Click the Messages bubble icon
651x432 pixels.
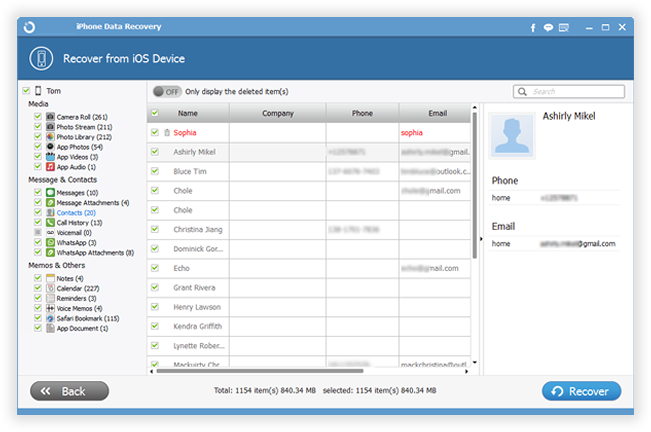[x=50, y=192]
